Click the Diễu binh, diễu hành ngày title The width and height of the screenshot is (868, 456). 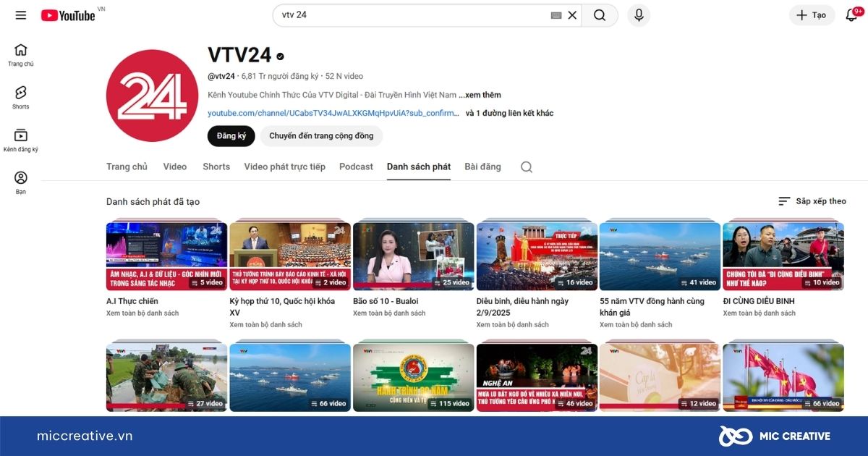pos(522,307)
